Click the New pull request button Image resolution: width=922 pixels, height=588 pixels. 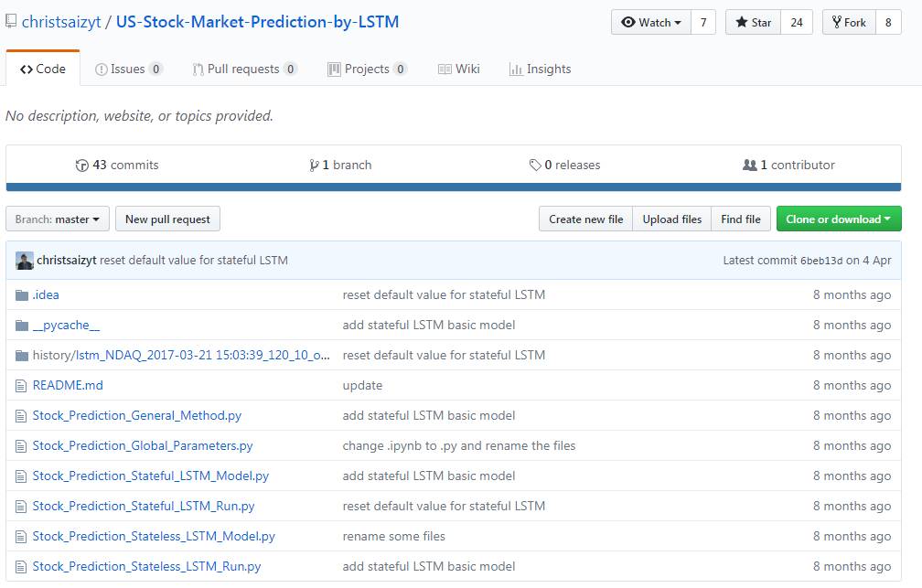coord(167,219)
